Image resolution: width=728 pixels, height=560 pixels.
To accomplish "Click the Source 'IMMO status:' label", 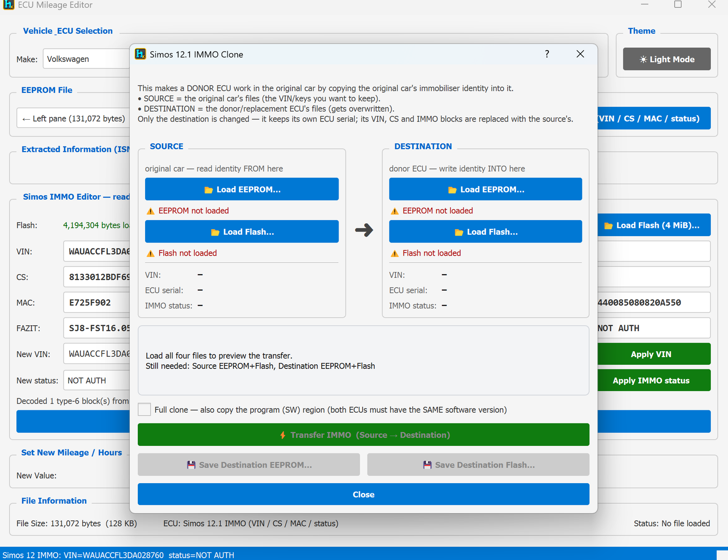I will (168, 306).
